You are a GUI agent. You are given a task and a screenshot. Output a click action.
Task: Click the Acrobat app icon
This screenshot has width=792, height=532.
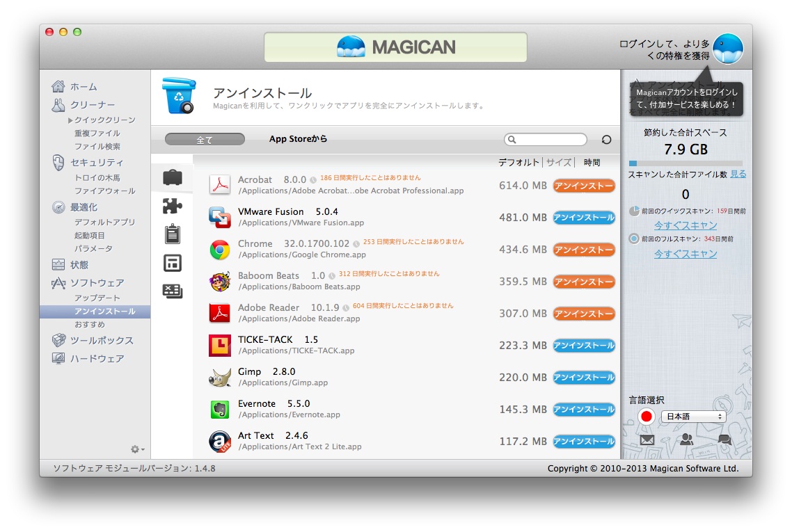220,185
